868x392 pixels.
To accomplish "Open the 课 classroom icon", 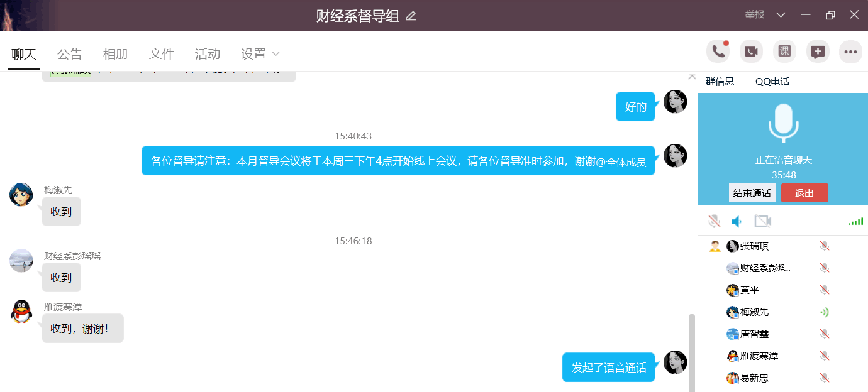I will (x=784, y=52).
